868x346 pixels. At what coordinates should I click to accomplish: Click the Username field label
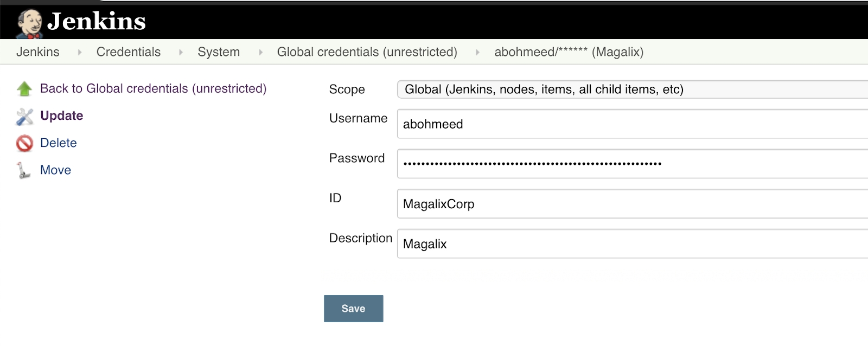pos(359,118)
